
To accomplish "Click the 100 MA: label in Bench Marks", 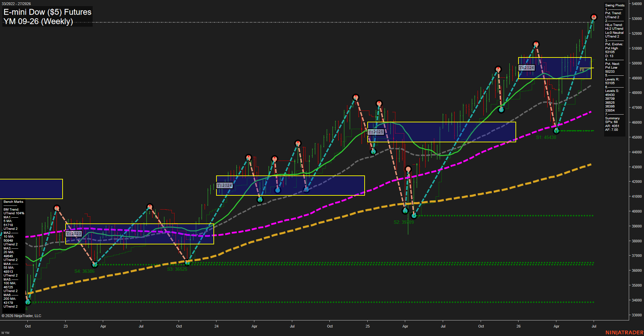I will [10, 283].
